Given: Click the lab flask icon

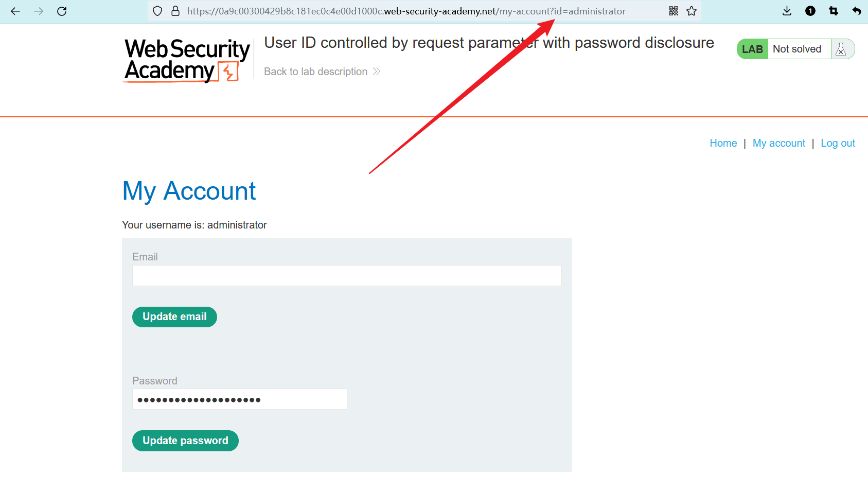Looking at the screenshot, I should (841, 49).
